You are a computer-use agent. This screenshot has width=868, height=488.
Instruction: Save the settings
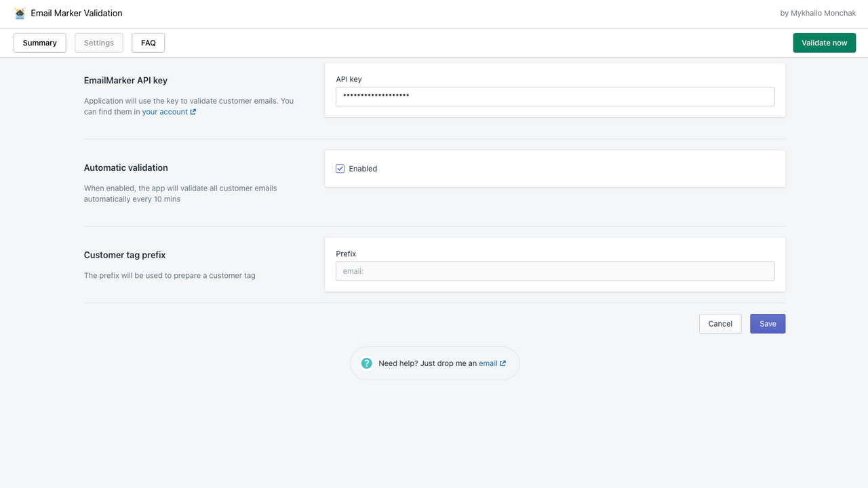pyautogui.click(x=768, y=323)
